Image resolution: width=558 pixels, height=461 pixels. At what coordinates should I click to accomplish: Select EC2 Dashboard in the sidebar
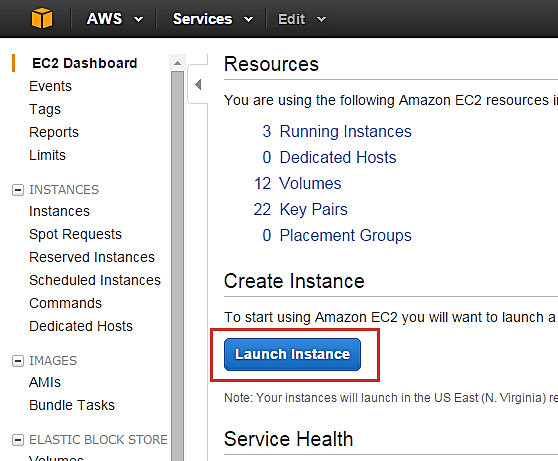(x=85, y=63)
